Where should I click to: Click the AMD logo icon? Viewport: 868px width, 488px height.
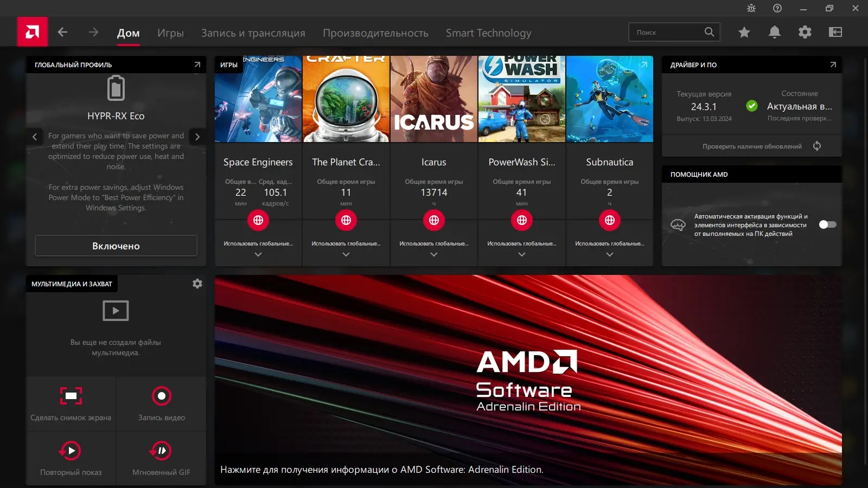tap(33, 32)
